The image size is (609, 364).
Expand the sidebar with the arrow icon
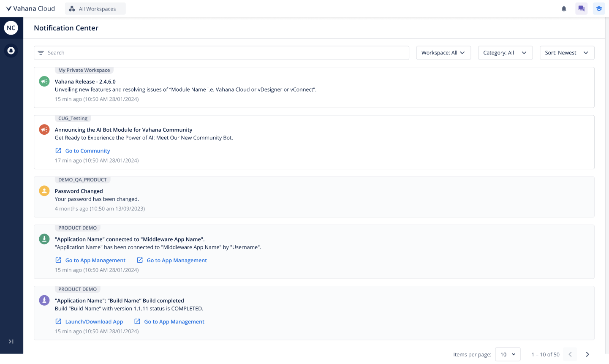click(x=11, y=341)
